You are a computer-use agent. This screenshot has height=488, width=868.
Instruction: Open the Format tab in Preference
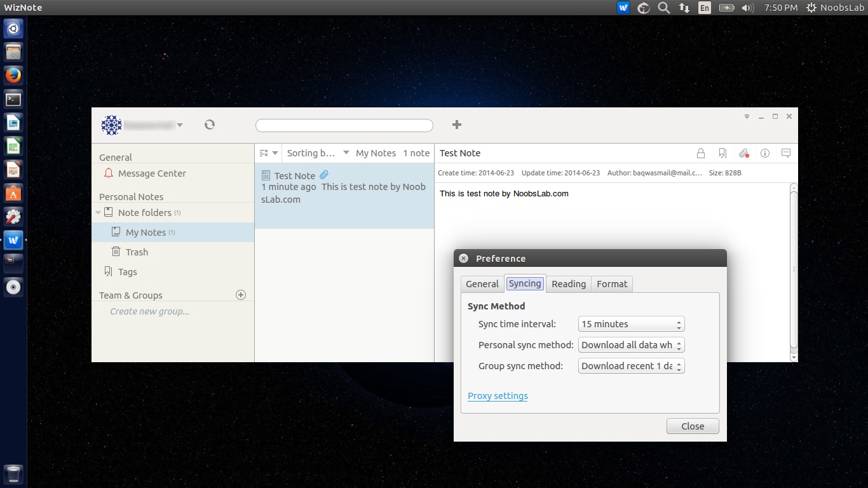[x=612, y=284]
